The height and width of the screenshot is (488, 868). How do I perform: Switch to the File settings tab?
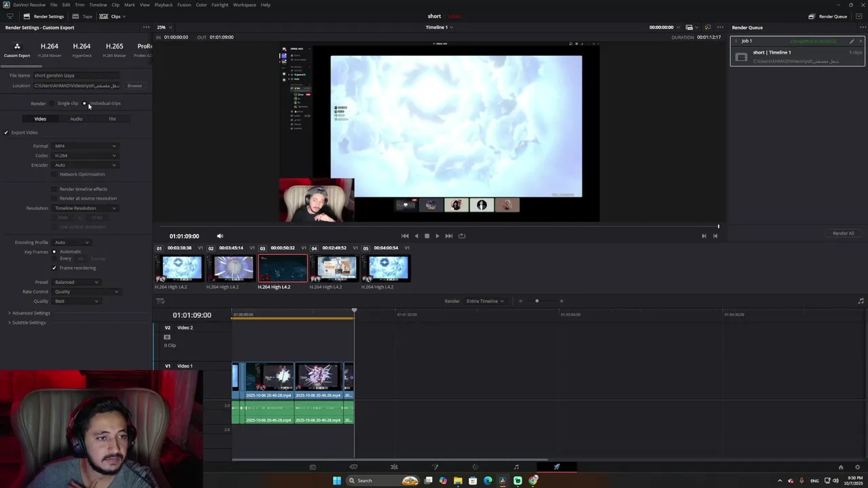112,119
